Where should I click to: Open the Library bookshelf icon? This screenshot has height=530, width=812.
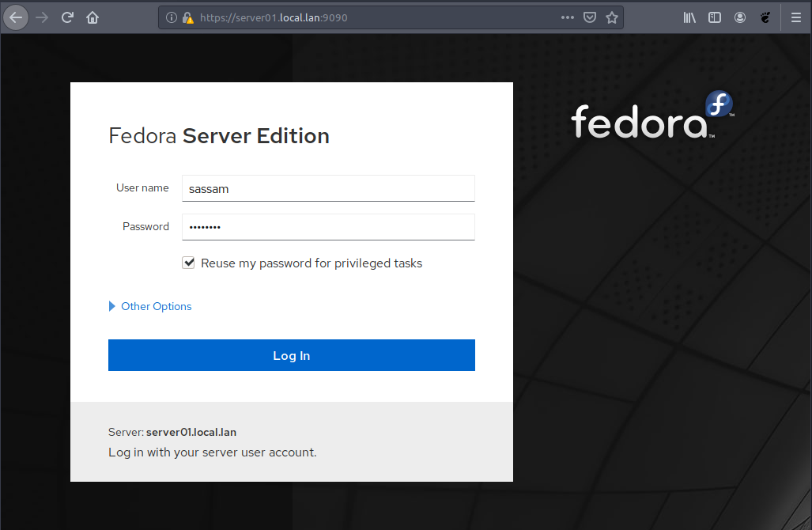click(689, 17)
